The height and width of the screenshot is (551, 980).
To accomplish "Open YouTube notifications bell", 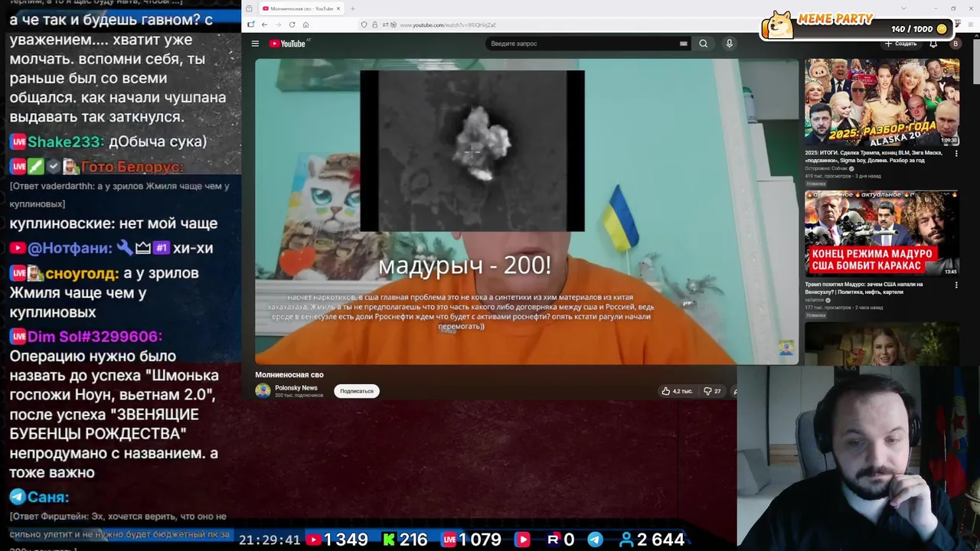I will tap(933, 44).
